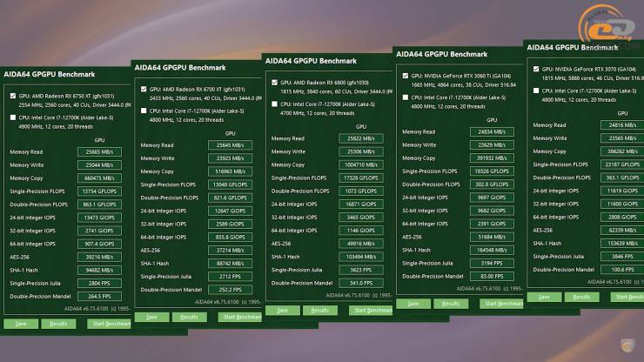
Task: Select 64-bit Integer IOPS value 2808 GIOPS
Action: (622, 218)
